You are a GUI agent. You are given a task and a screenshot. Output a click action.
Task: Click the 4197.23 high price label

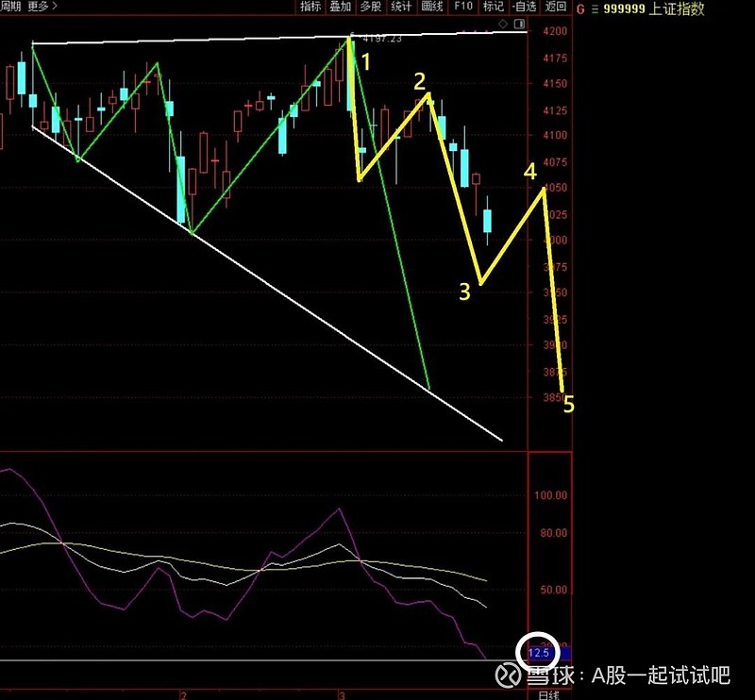point(381,38)
